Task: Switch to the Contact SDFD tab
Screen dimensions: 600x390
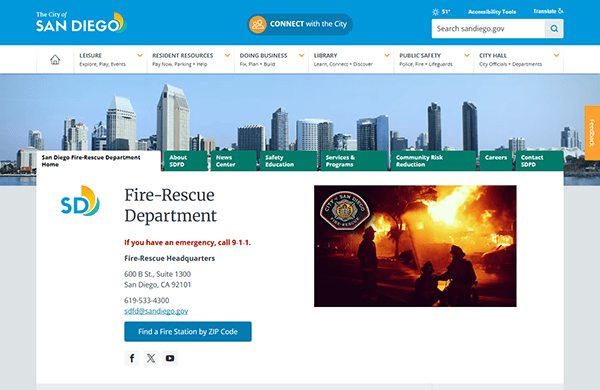Action: (540, 161)
